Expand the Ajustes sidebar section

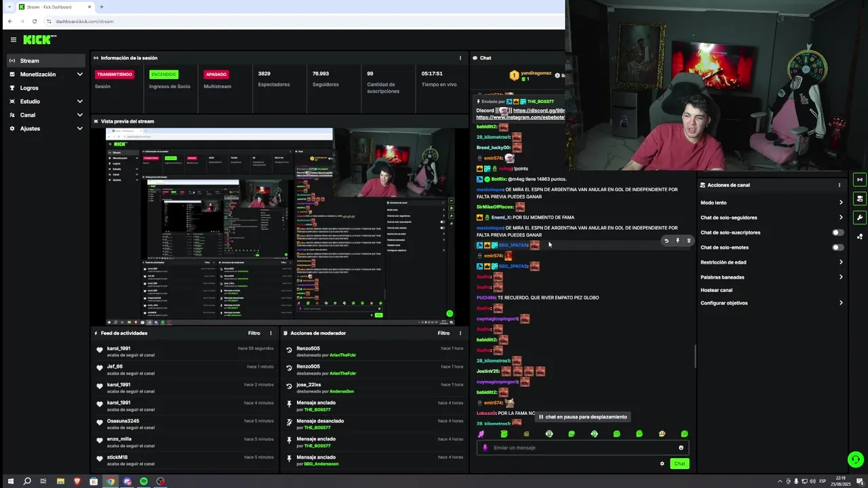pyautogui.click(x=46, y=129)
